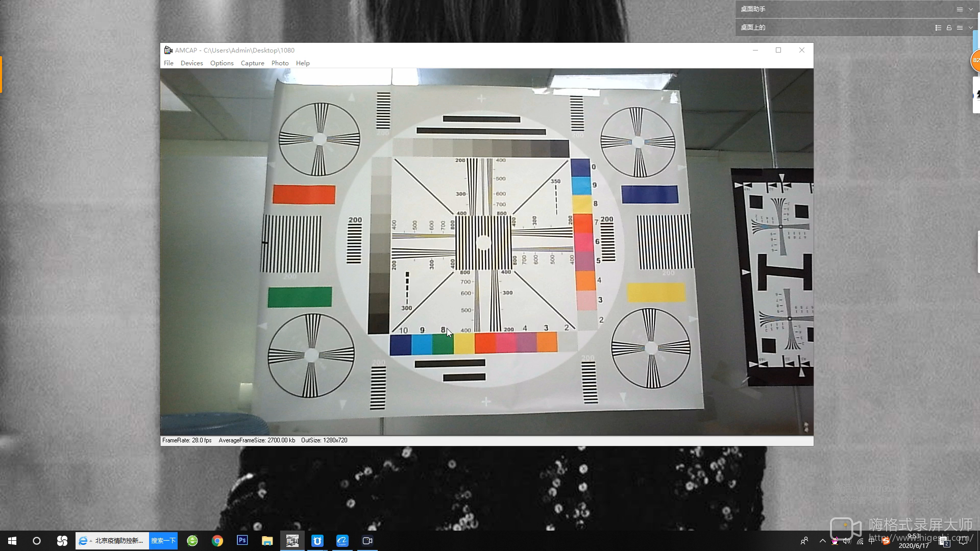Launch Google Chrome from the taskbar
This screenshot has width=980, height=551.
click(217, 541)
